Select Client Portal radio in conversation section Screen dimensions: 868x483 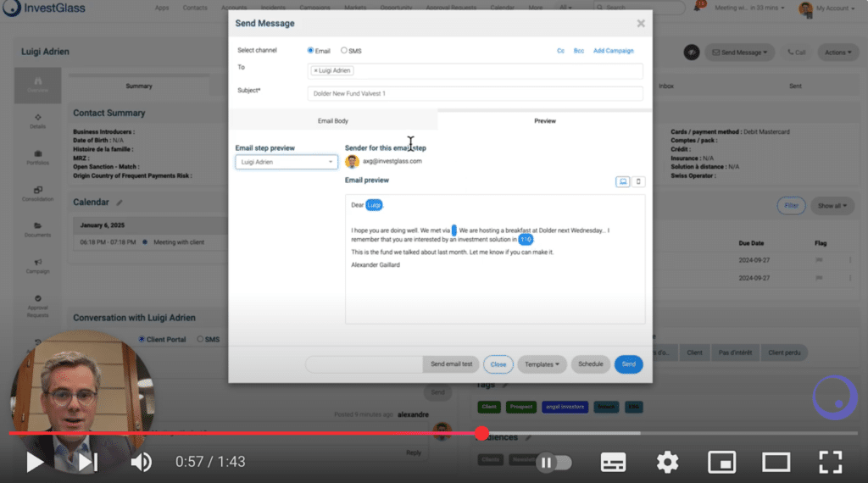142,339
